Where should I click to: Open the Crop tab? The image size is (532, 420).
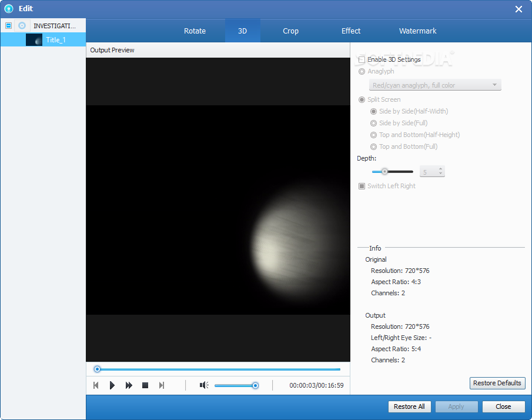(x=291, y=31)
